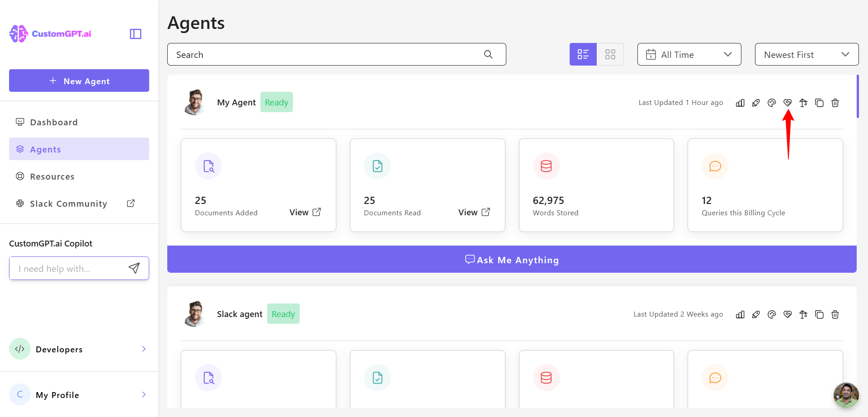Click the rocket deploy icon for Slack agent
The image size is (868, 417).
(x=756, y=314)
